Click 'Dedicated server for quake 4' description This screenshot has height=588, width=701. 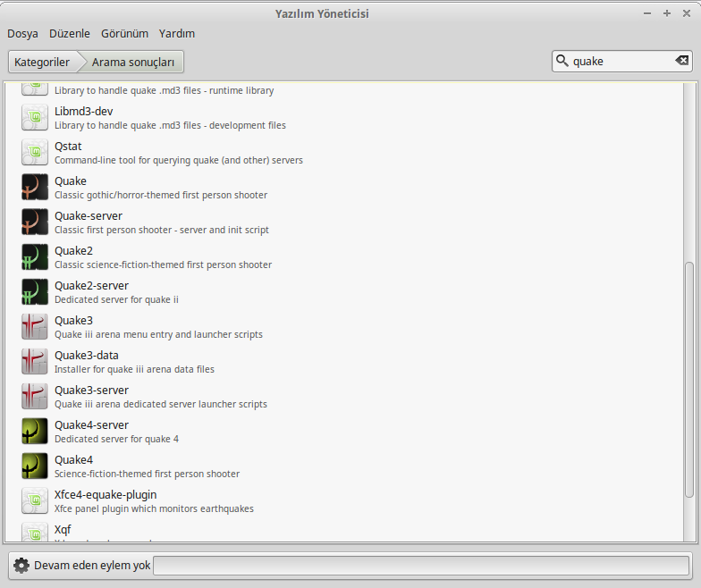(x=116, y=440)
